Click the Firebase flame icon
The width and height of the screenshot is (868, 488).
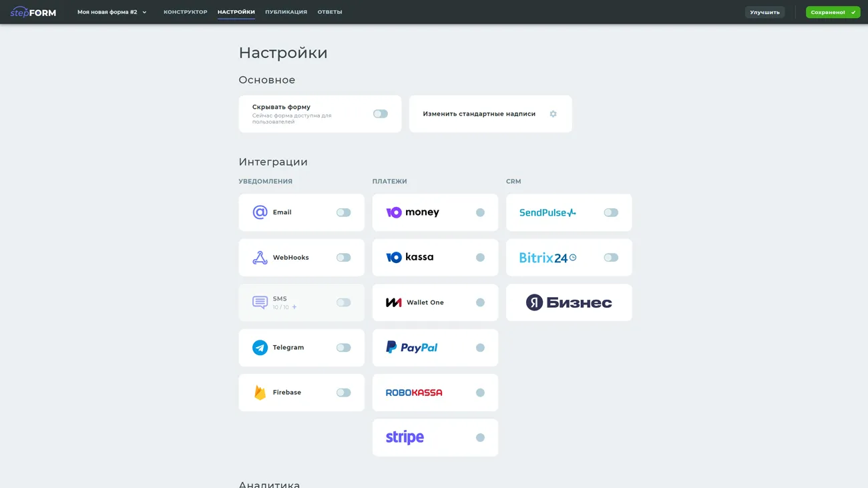[x=260, y=393]
